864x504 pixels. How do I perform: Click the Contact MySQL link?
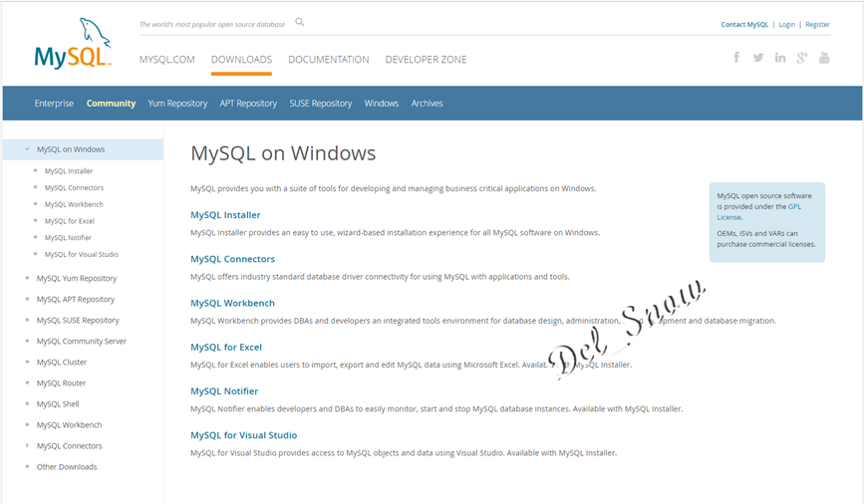point(744,24)
